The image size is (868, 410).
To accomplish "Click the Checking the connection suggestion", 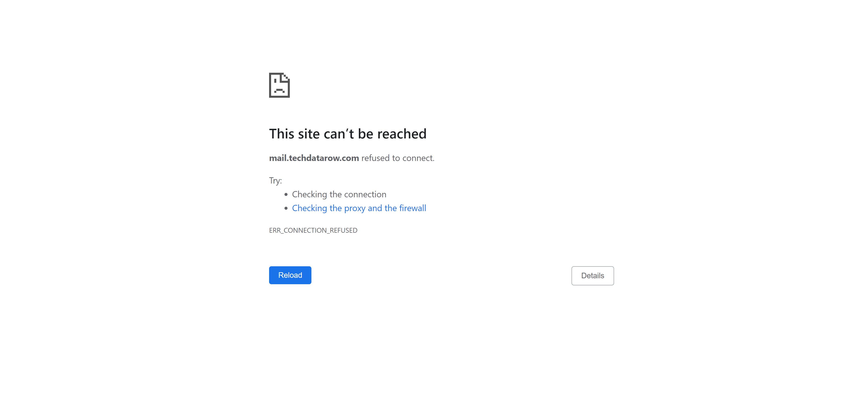I will 339,194.
